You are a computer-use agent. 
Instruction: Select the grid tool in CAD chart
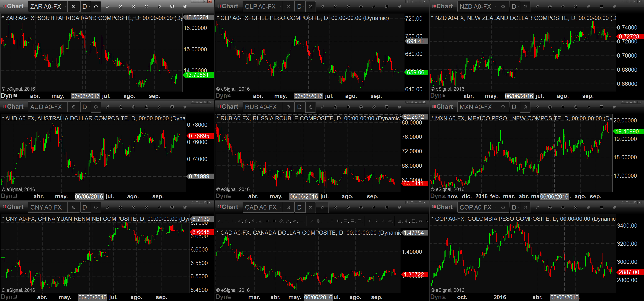click(414, 221)
